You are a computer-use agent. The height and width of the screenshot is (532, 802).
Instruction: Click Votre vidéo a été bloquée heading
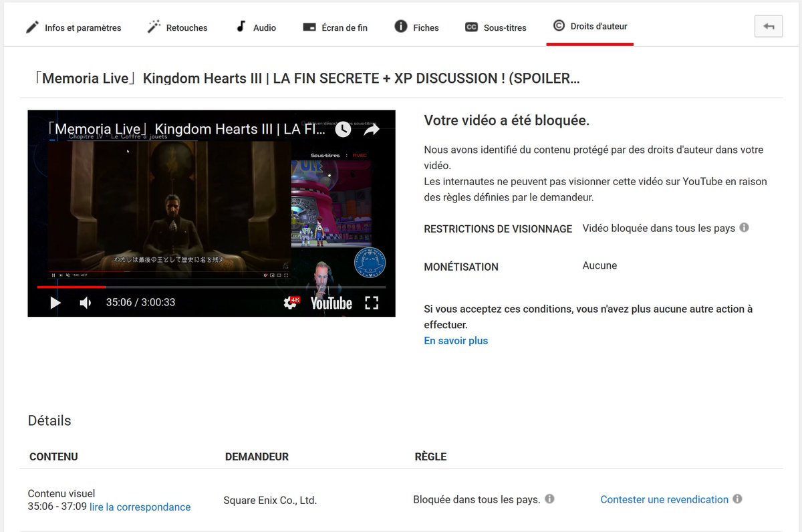[507, 121]
